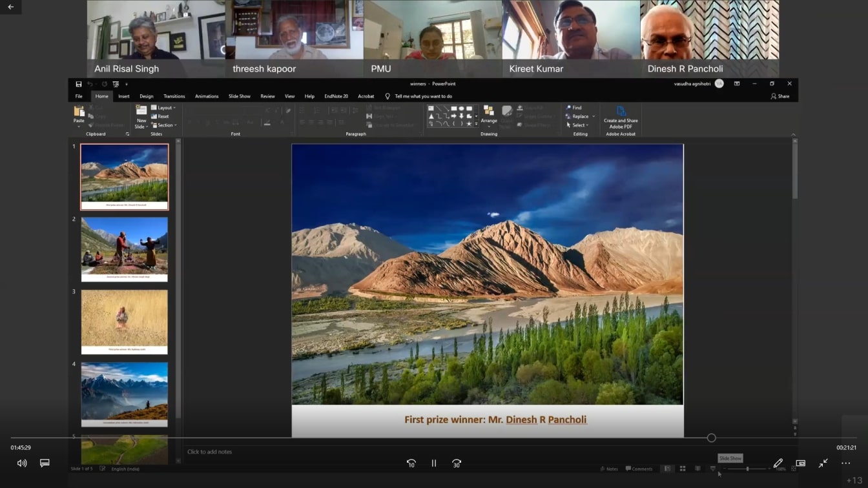Switch to the Slide Show tab
Image resolution: width=868 pixels, height=488 pixels.
tap(239, 96)
